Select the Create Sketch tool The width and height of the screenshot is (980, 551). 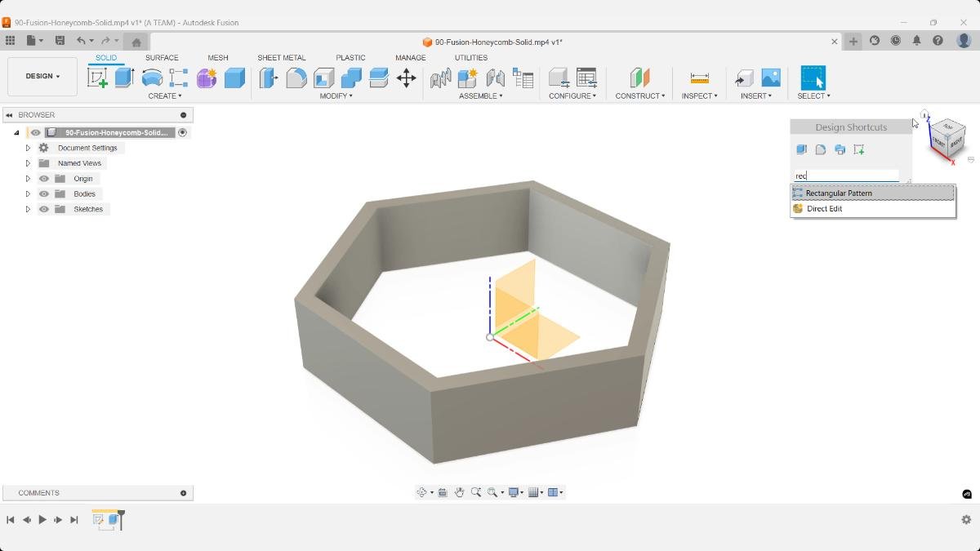[x=100, y=76]
